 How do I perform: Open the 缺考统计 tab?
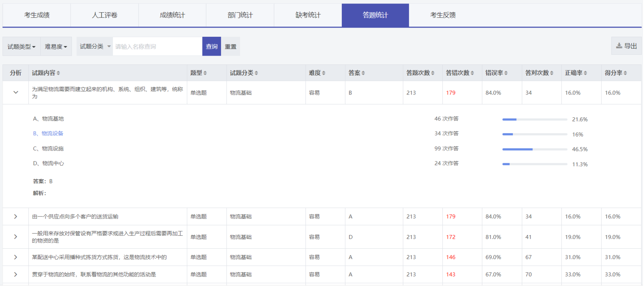(x=308, y=15)
